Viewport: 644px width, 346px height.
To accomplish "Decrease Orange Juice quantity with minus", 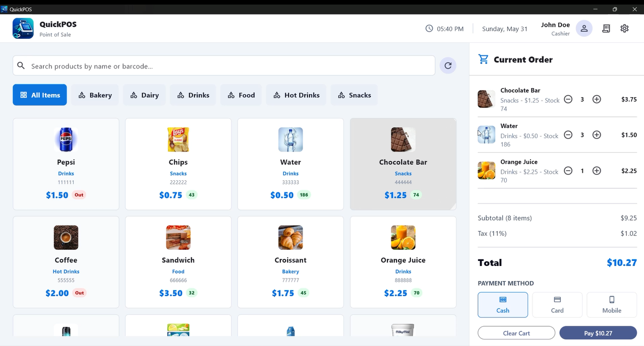I will pyautogui.click(x=568, y=171).
